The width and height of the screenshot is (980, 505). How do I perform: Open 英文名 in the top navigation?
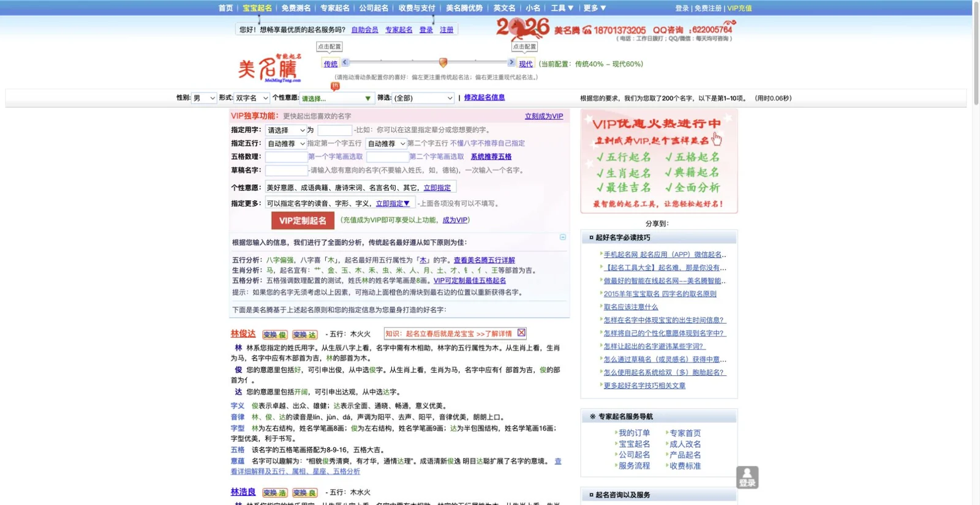504,8
